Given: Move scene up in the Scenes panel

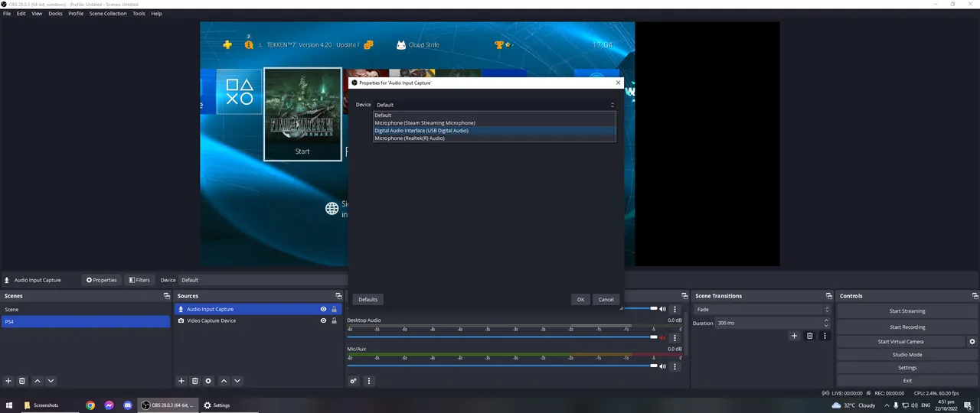Looking at the screenshot, I should pos(38,381).
